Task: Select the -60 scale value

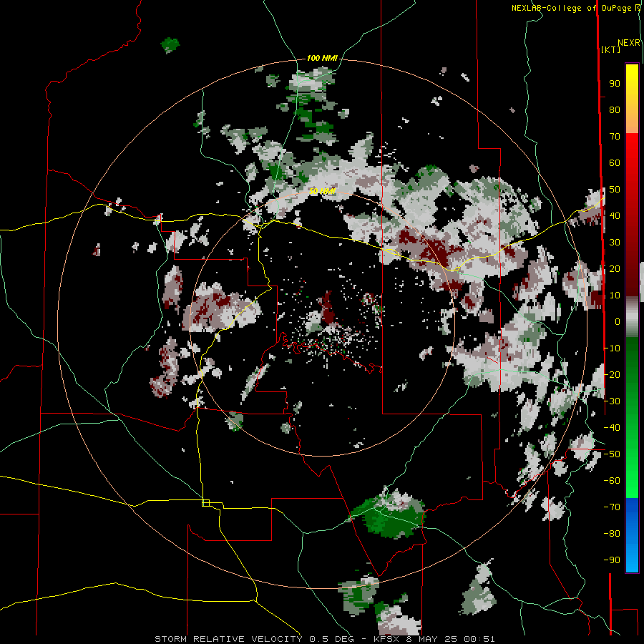Action: [x=612, y=481]
